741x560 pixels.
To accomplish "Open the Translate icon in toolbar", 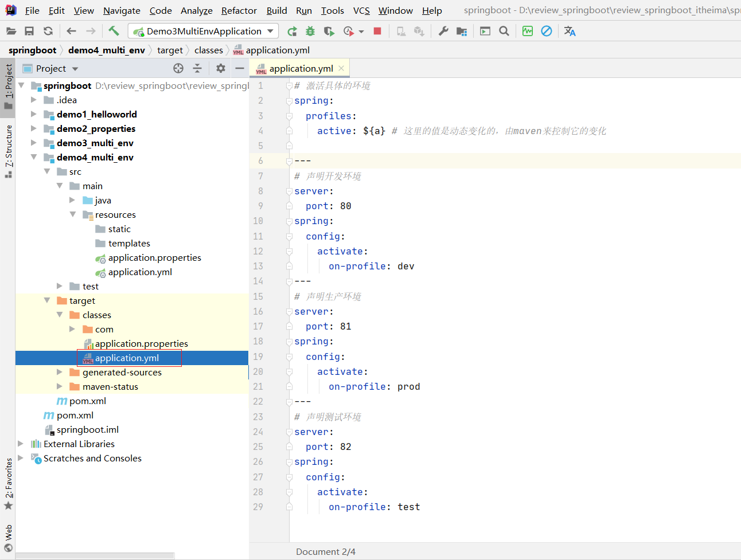I will coord(570,31).
